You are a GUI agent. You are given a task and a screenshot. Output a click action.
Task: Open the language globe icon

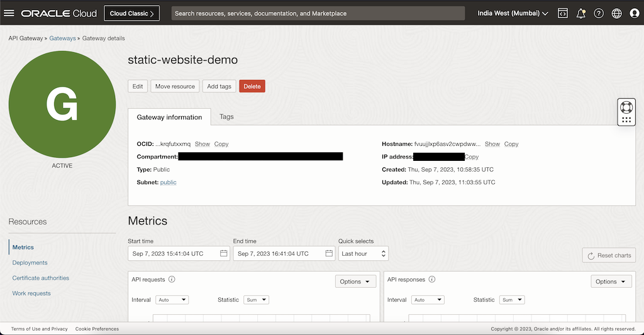coord(616,13)
